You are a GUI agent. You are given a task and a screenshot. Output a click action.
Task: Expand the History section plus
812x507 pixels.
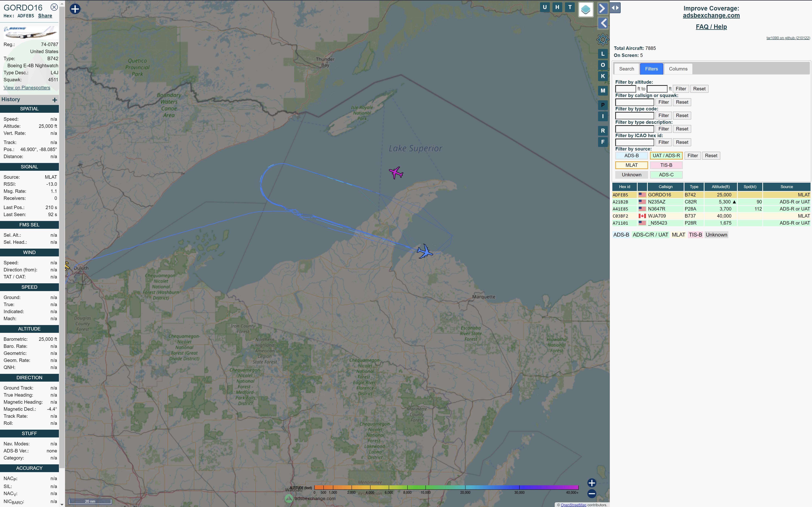(x=55, y=100)
